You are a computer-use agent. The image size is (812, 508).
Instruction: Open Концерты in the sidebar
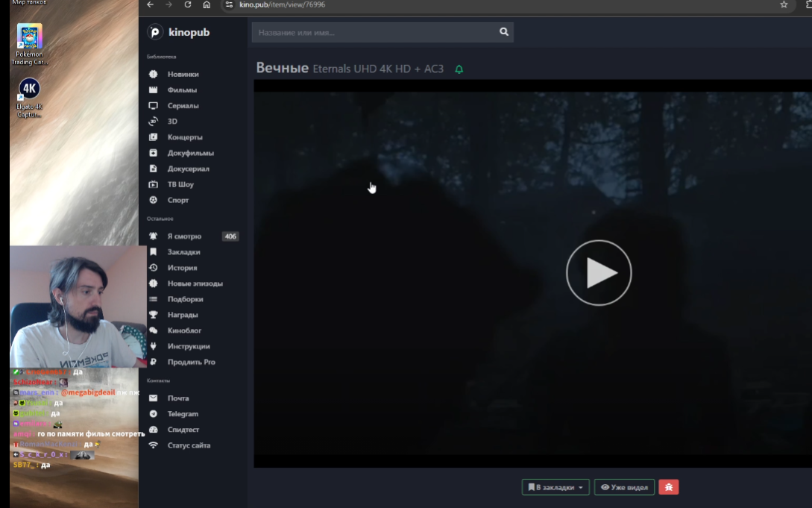185,137
